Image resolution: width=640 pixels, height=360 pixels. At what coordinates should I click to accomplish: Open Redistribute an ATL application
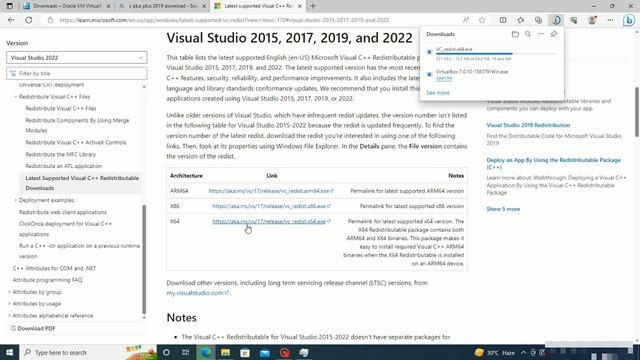[x=64, y=166]
